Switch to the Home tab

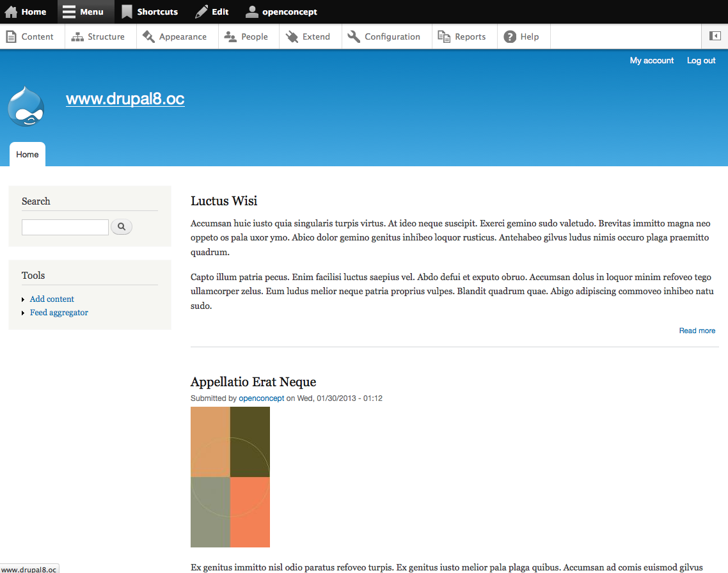[27, 154]
